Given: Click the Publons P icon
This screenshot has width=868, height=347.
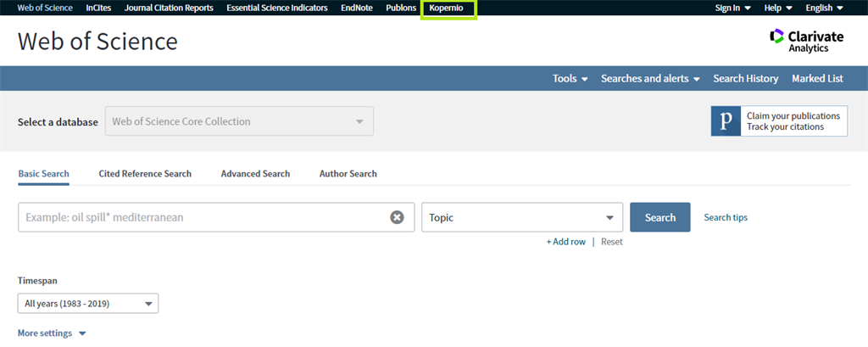Looking at the screenshot, I should tap(726, 120).
